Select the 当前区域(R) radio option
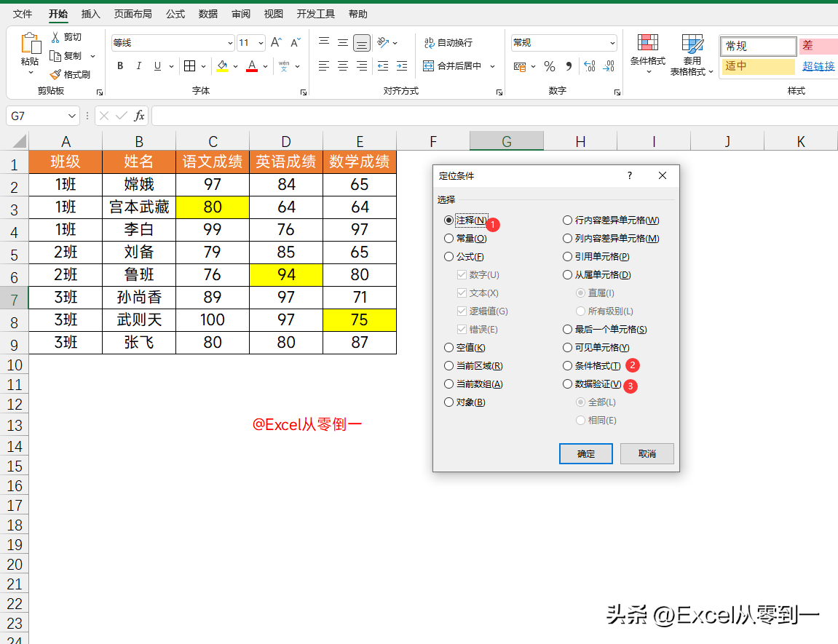 tap(449, 366)
